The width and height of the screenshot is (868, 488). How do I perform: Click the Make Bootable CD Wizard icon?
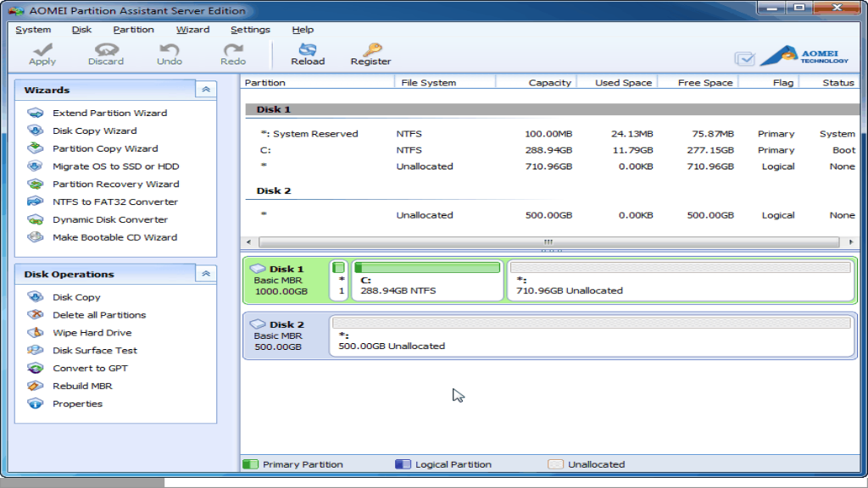(x=36, y=237)
